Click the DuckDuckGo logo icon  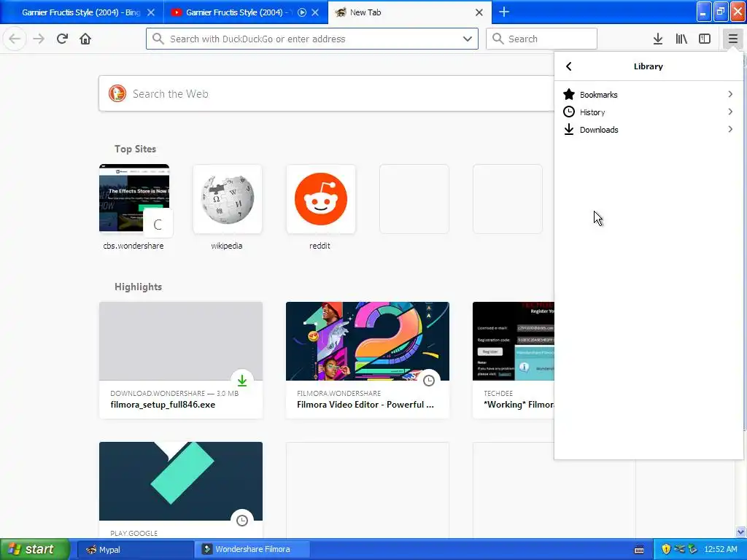point(117,94)
